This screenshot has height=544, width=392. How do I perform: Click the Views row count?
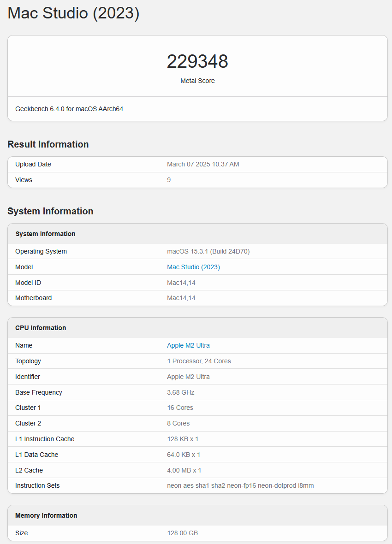click(x=169, y=180)
